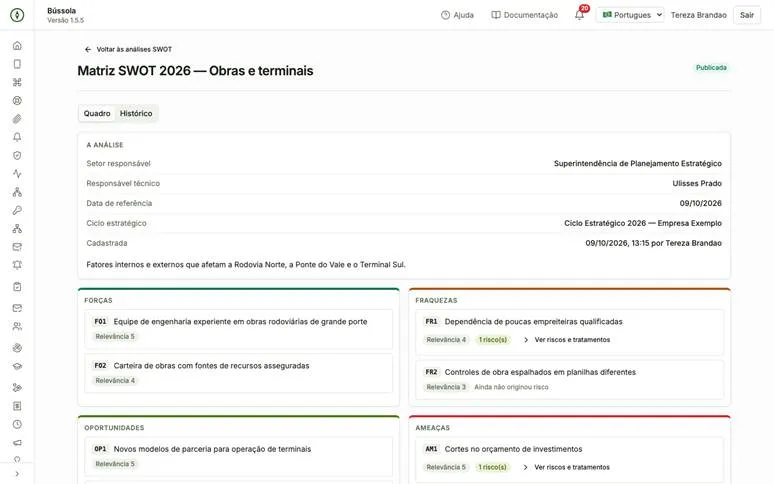Open the bell icon in the sidebar
The width and height of the screenshot is (774, 484).
[17, 137]
